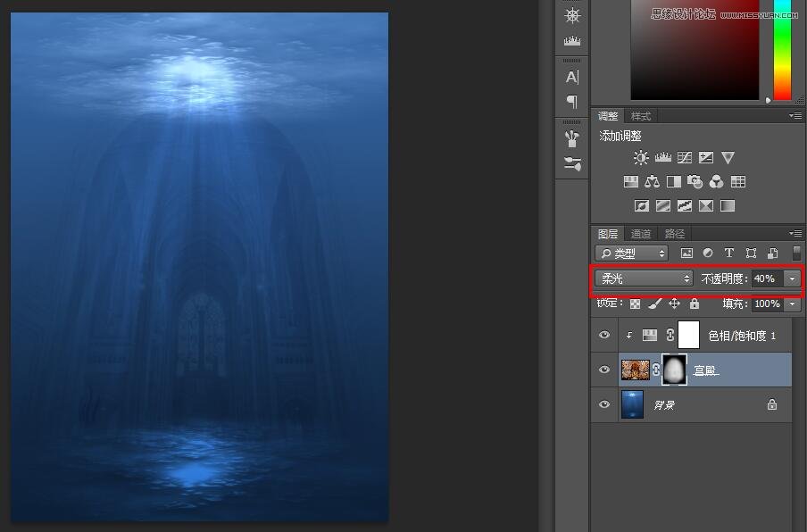
Task: Click the 背景 layer lock icon
Action: tap(772, 404)
